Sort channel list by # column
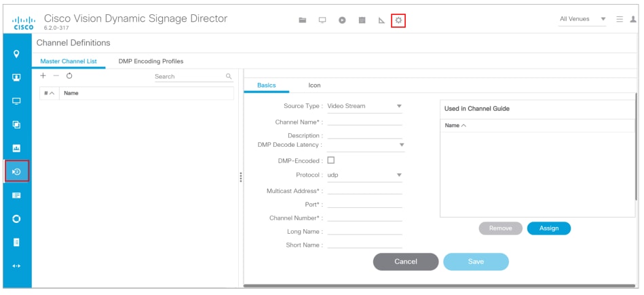 (x=50, y=93)
